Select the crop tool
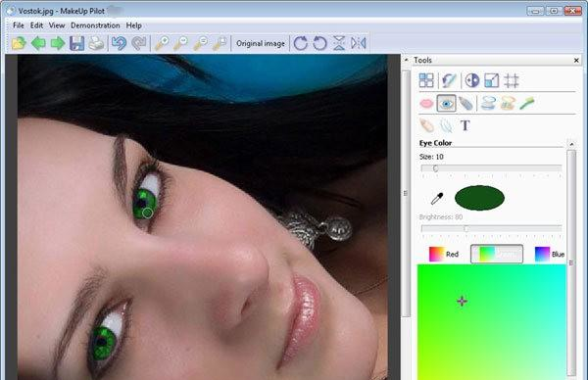The height and width of the screenshot is (380, 588). 512,80
